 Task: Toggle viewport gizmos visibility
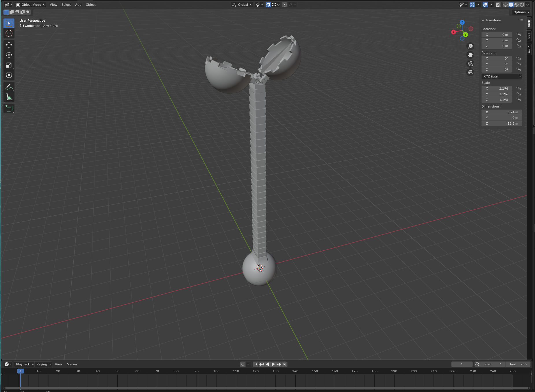pos(472,5)
